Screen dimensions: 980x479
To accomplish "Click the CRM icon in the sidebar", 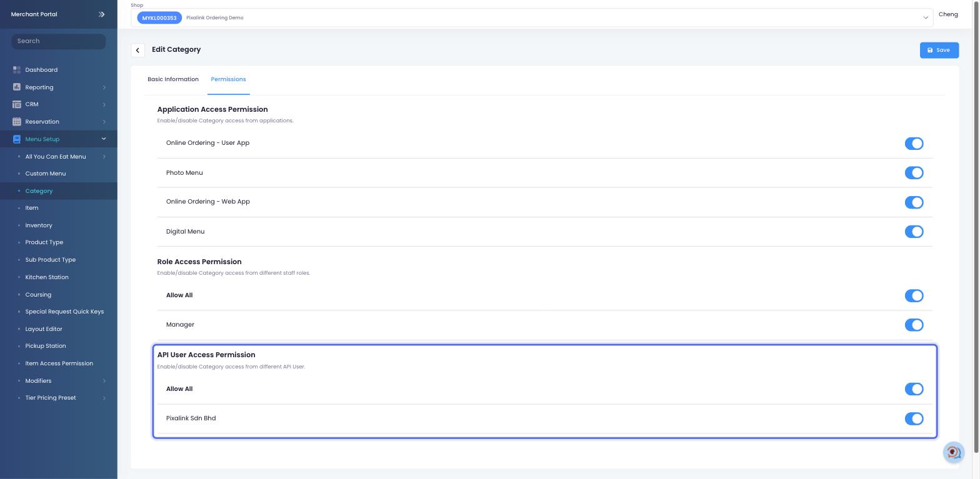I will point(17,104).
